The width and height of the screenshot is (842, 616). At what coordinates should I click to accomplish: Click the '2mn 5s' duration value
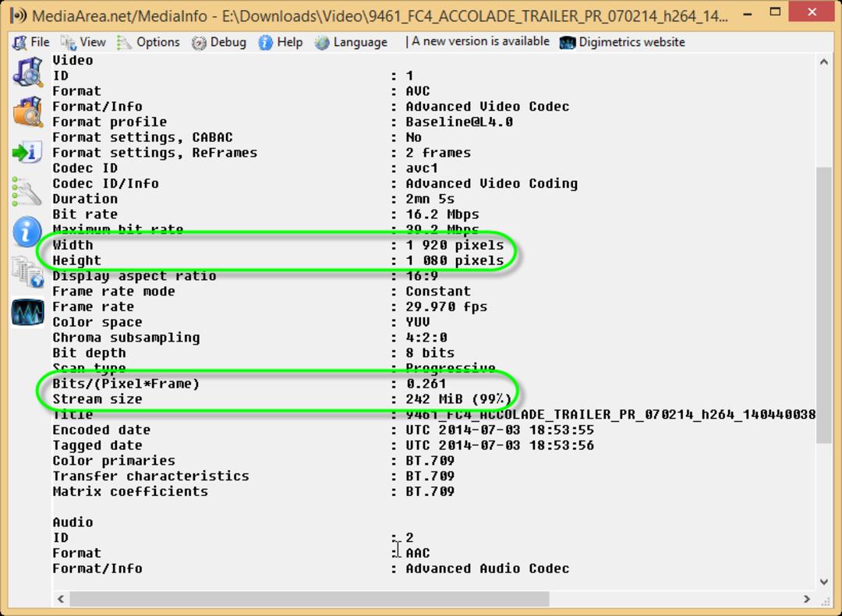(430, 199)
